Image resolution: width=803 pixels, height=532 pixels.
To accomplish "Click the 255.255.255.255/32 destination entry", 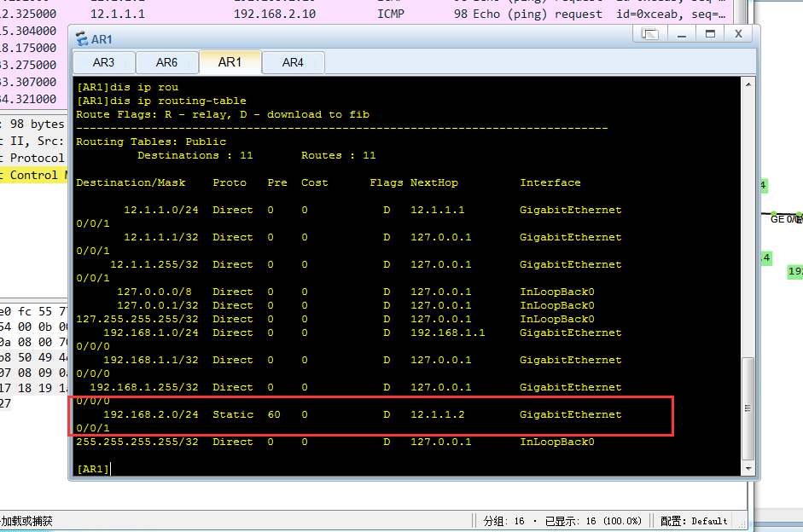I will 137,442.
